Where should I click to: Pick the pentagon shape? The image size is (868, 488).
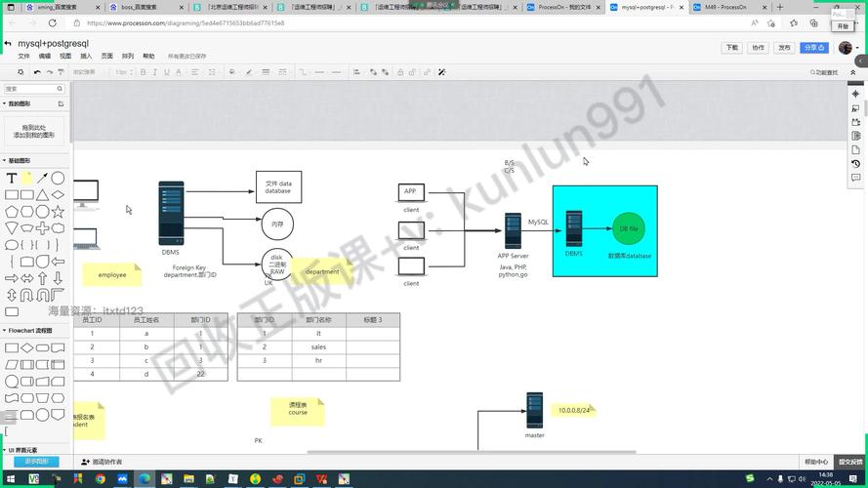(x=12, y=212)
